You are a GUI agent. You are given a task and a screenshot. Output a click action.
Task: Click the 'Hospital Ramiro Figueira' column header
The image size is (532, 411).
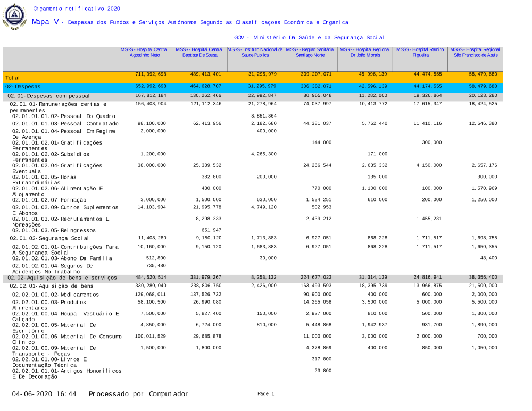[420, 52]
